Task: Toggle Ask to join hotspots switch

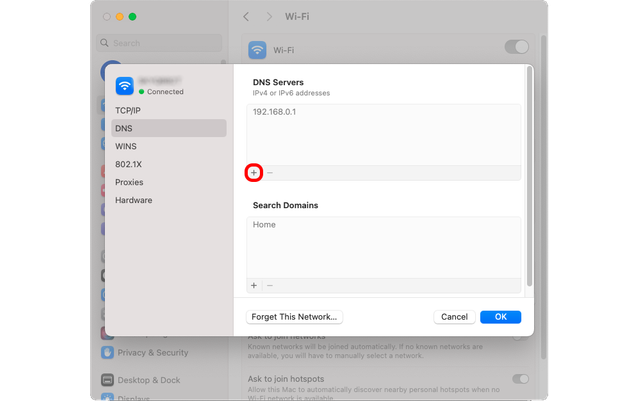Action: point(520,379)
